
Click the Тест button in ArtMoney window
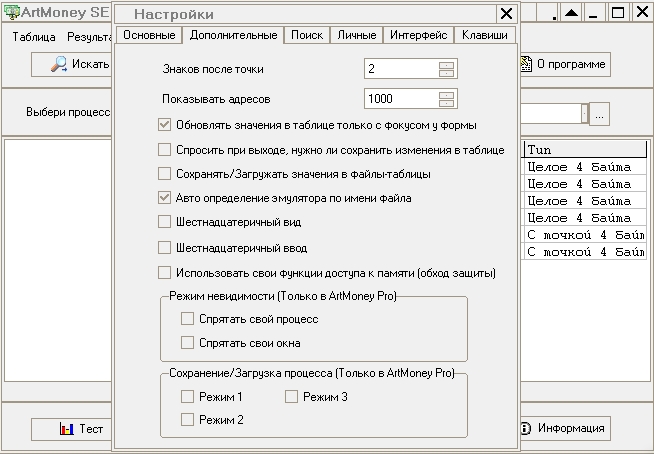point(72,429)
